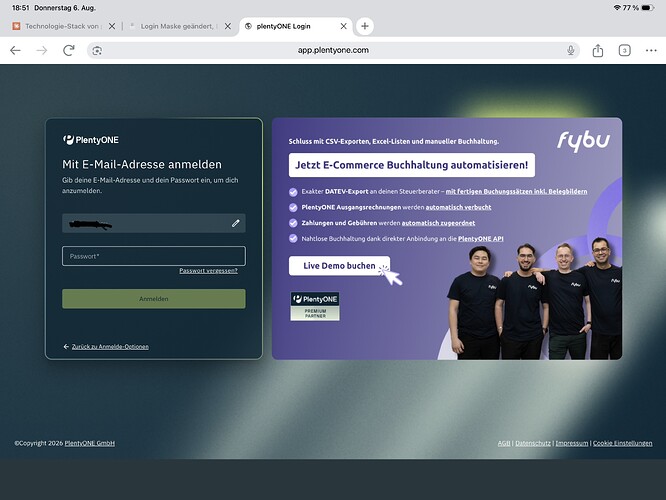Open the Impressum footer link
Image resolution: width=666 pixels, height=500 pixels.
pos(572,443)
